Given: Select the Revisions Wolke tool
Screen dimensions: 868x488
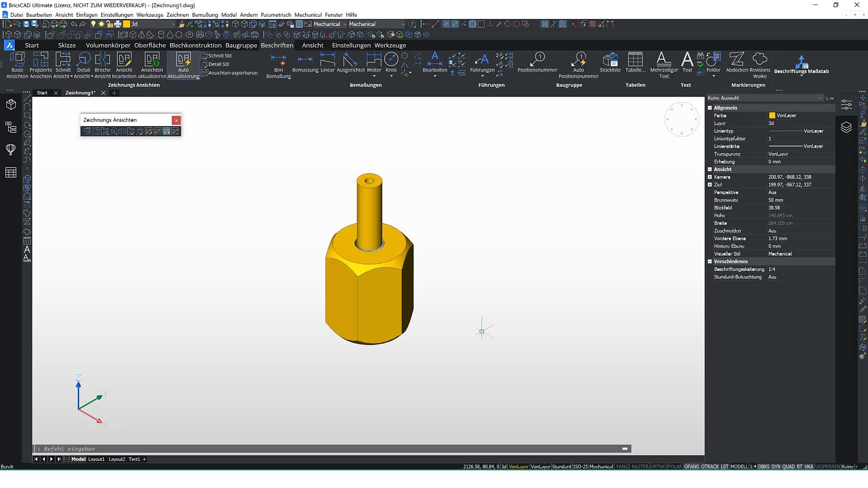Looking at the screenshot, I should [x=760, y=65].
